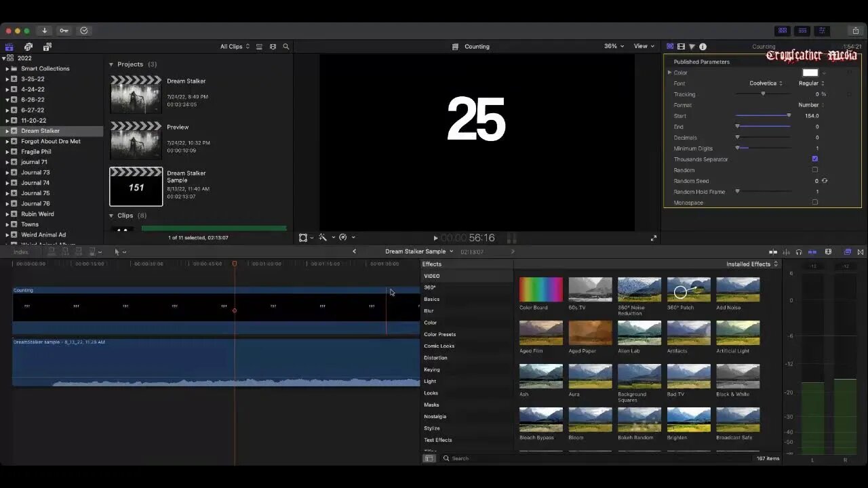868x488 pixels.
Task: Select the Color Presets effects category
Action: point(440,334)
